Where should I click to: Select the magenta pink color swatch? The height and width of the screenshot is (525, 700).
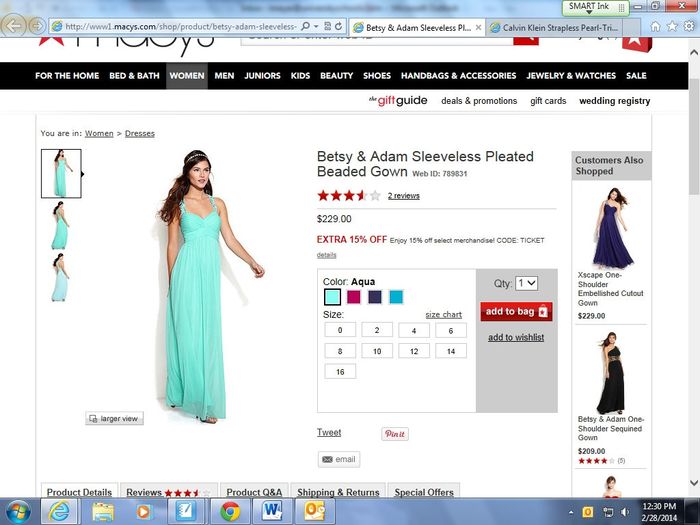point(354,297)
